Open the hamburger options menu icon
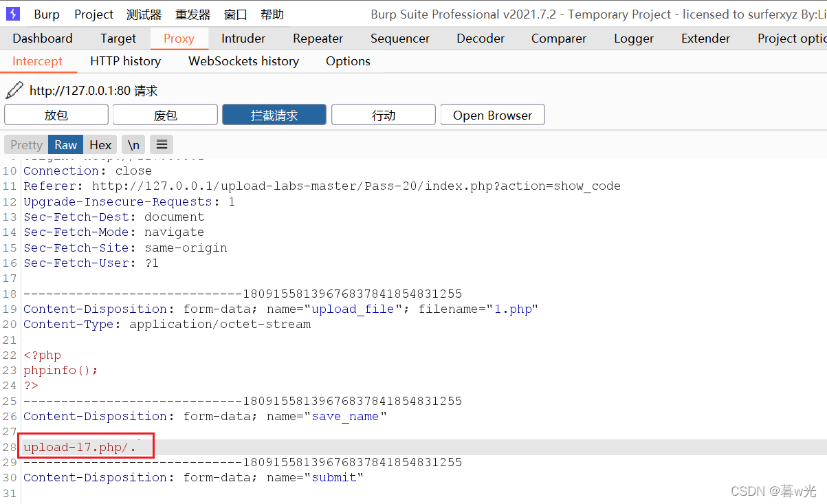Image resolution: width=827 pixels, height=504 pixels. pyautogui.click(x=162, y=144)
